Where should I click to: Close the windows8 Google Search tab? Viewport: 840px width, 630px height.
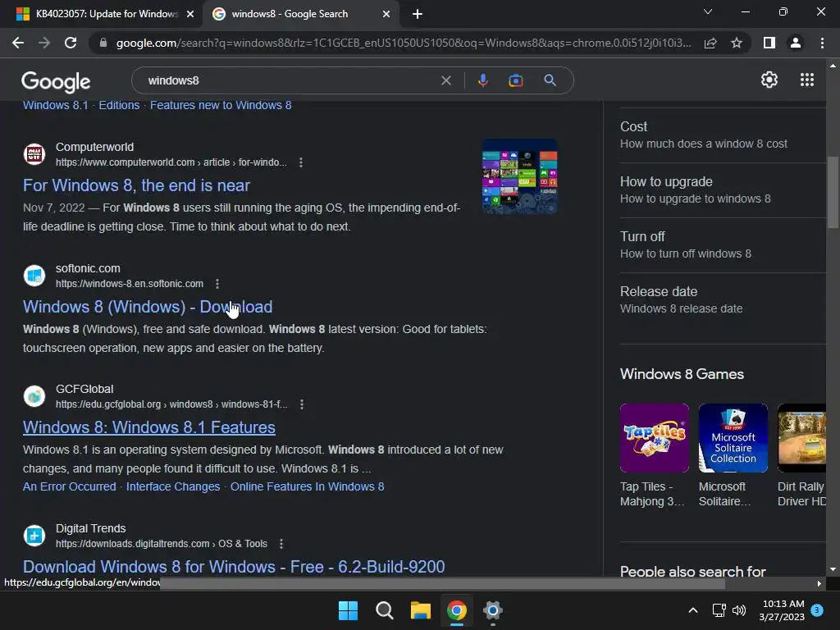(386, 14)
